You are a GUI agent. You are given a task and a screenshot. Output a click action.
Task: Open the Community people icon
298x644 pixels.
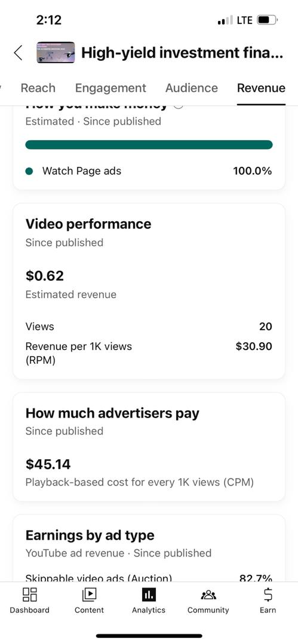(208, 595)
